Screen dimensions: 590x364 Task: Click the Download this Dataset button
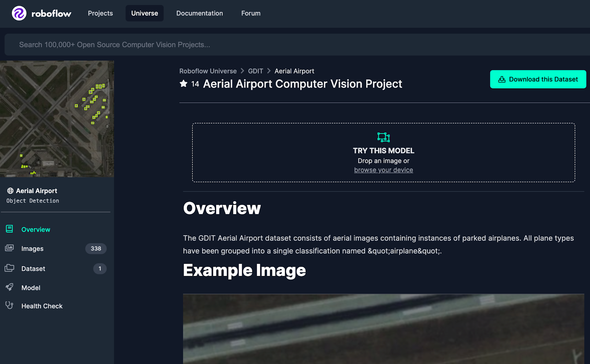538,79
